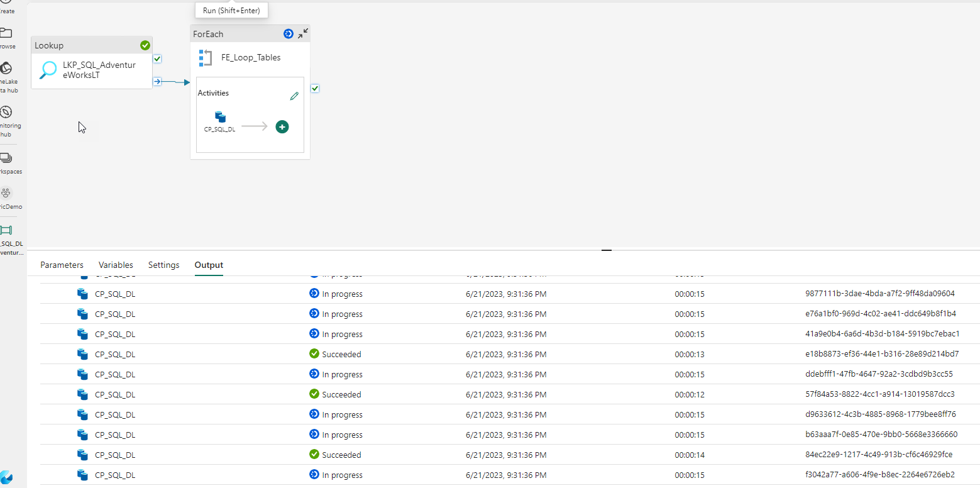Viewport: 980px width, 488px height.
Task: Select the CP_SQL_DL copy activity inside ForEach
Action: (x=220, y=122)
